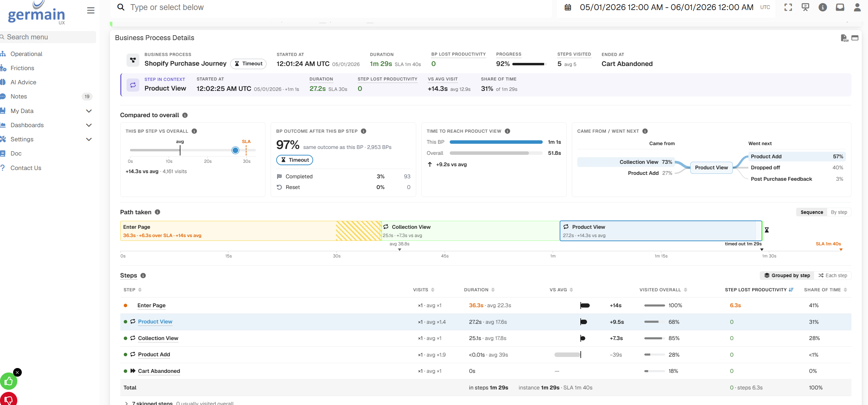Click the info circle in top bar

[823, 7]
